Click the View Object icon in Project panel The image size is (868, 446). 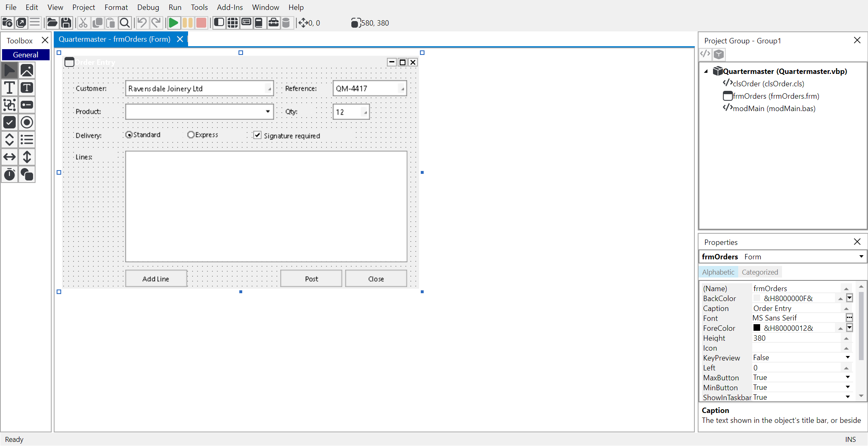(x=719, y=54)
